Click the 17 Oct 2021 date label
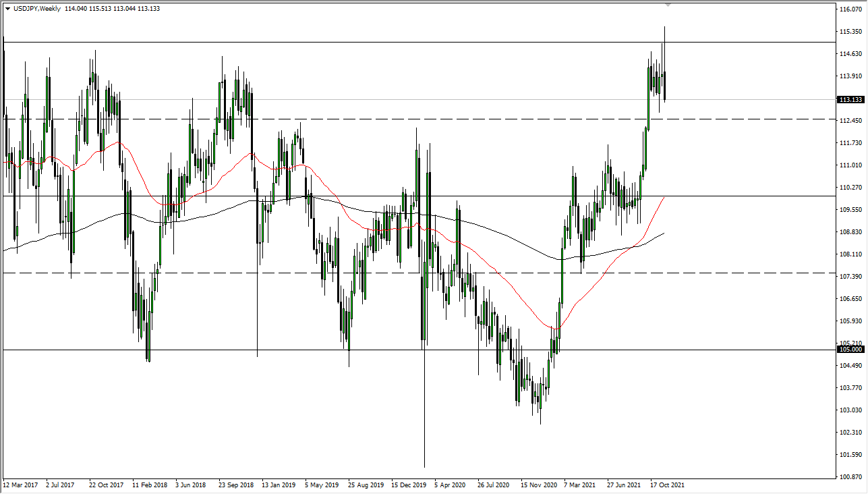 coord(667,485)
